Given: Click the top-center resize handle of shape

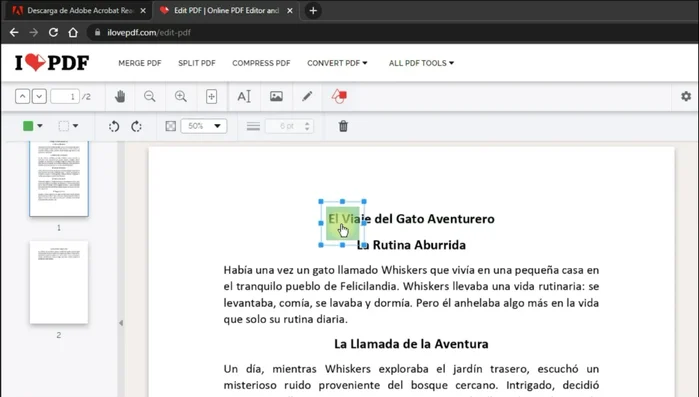Looking at the screenshot, I should coord(342,201).
